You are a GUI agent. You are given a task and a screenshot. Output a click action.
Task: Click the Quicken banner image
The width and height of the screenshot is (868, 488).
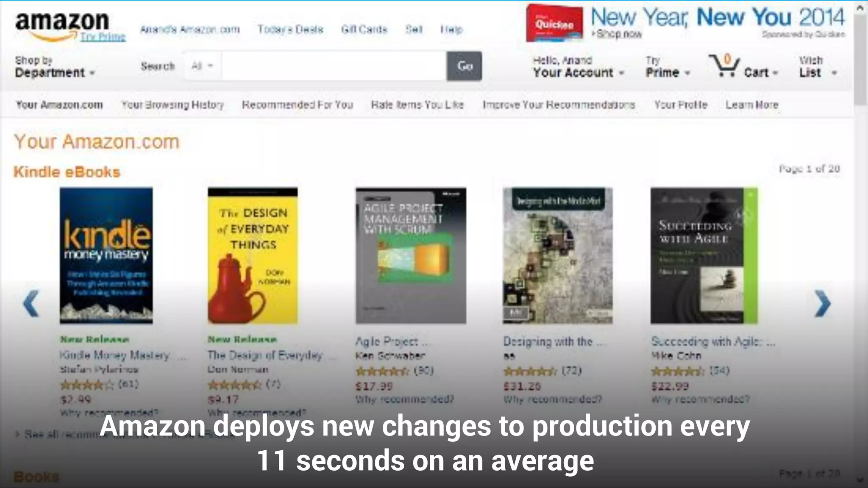click(x=554, y=23)
